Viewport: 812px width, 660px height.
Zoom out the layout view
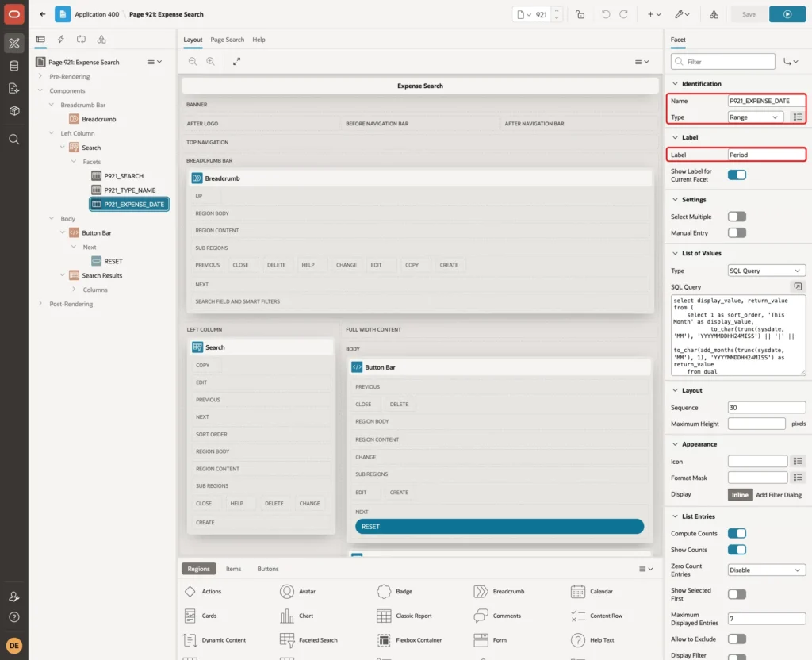pos(193,61)
